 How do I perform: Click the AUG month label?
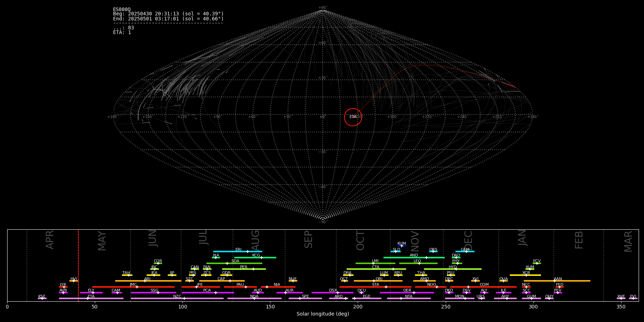255,240
